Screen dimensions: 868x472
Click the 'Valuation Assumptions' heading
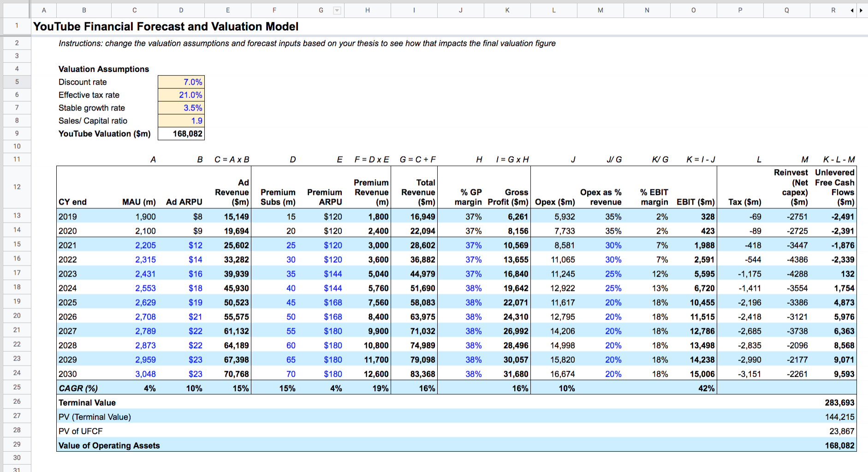pos(104,69)
